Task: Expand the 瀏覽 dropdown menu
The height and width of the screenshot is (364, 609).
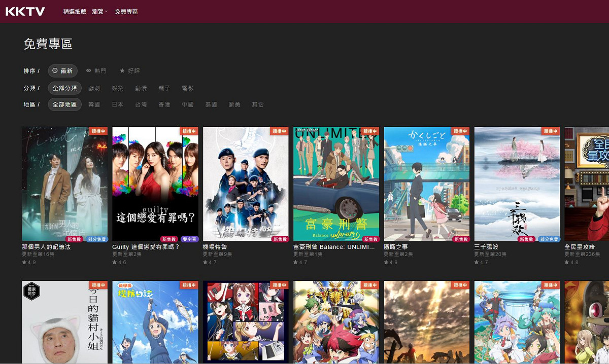Action: (x=100, y=11)
